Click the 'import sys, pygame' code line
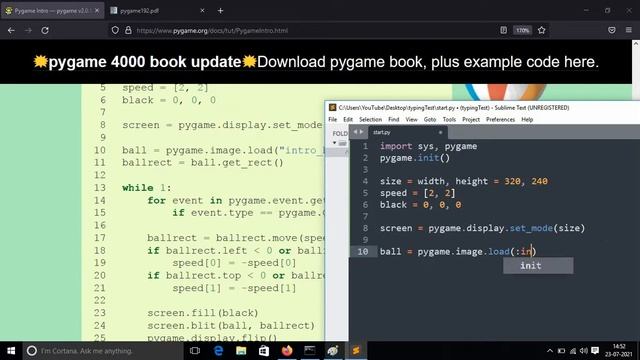 pos(428,146)
